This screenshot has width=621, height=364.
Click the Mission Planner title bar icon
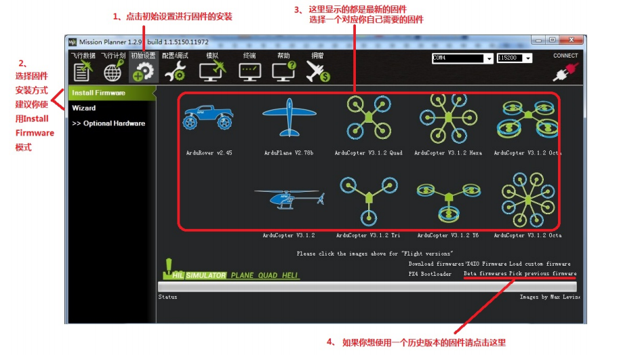coord(72,42)
